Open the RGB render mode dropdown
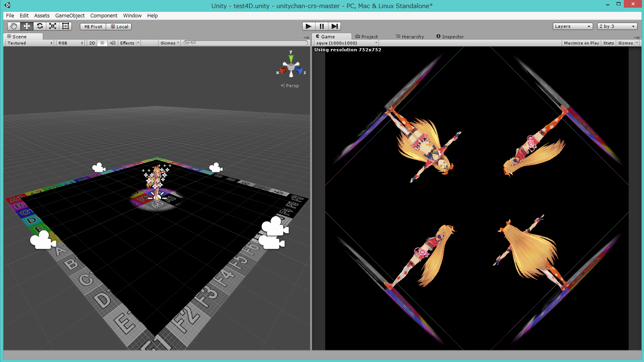 tap(71, 43)
